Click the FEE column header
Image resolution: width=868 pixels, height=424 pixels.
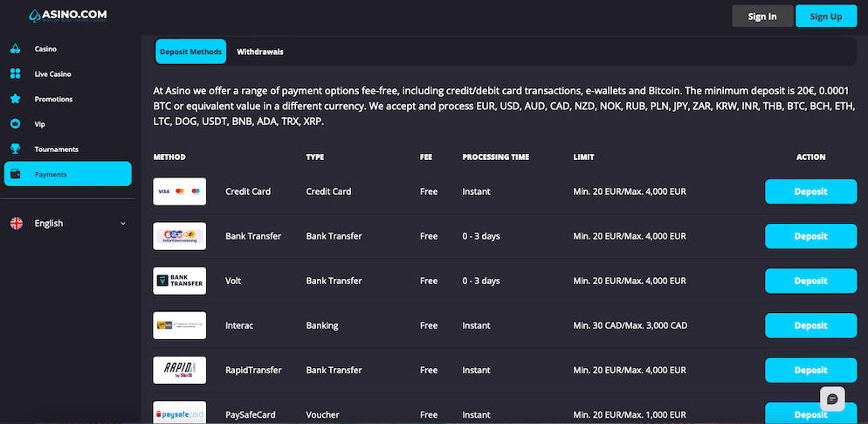click(426, 156)
